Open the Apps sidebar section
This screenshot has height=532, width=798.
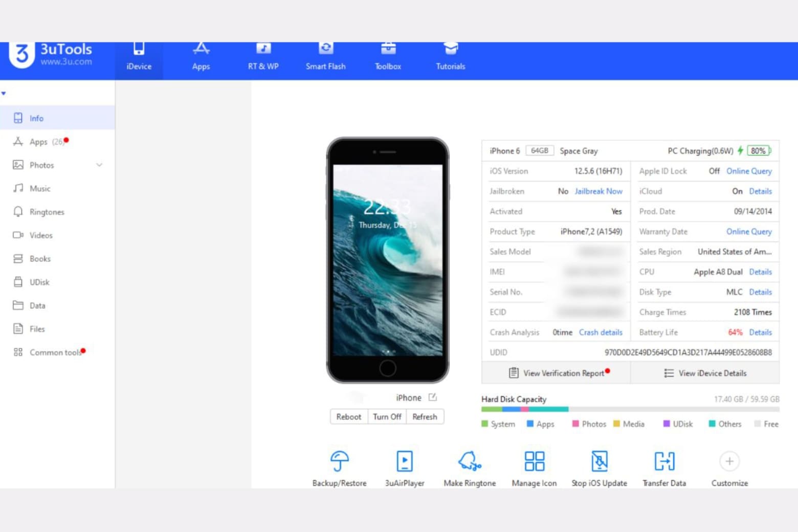[38, 142]
